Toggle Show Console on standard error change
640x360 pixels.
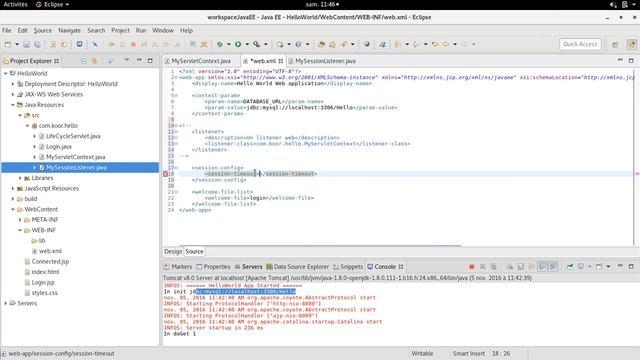[553, 267]
